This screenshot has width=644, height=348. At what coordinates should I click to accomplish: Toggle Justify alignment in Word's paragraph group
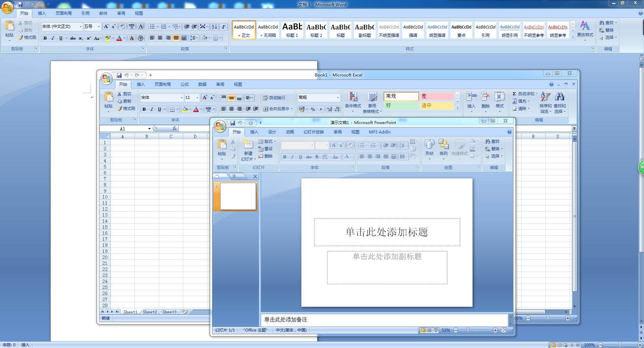pos(176,38)
